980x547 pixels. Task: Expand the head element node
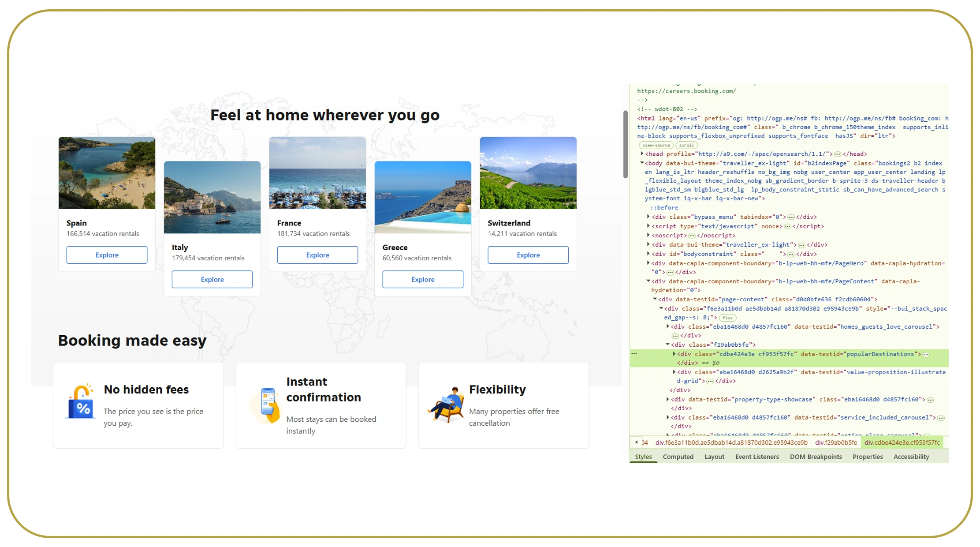[642, 154]
